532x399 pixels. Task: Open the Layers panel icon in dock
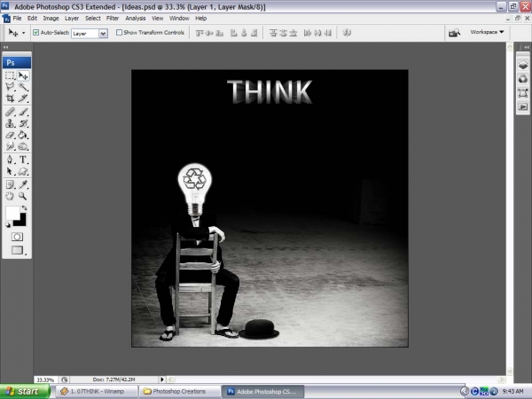click(x=523, y=65)
